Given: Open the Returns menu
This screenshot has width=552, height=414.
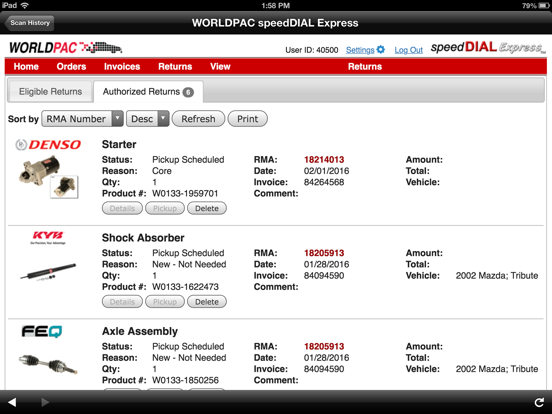Looking at the screenshot, I should (x=175, y=67).
